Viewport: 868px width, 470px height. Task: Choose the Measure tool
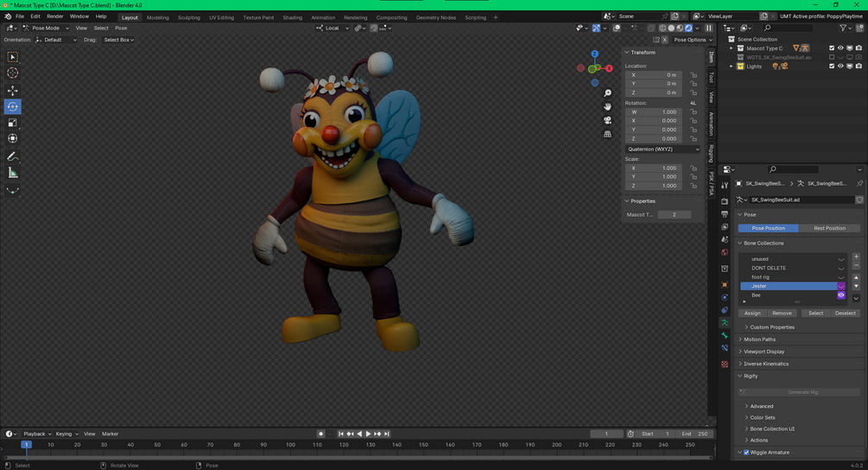13,173
